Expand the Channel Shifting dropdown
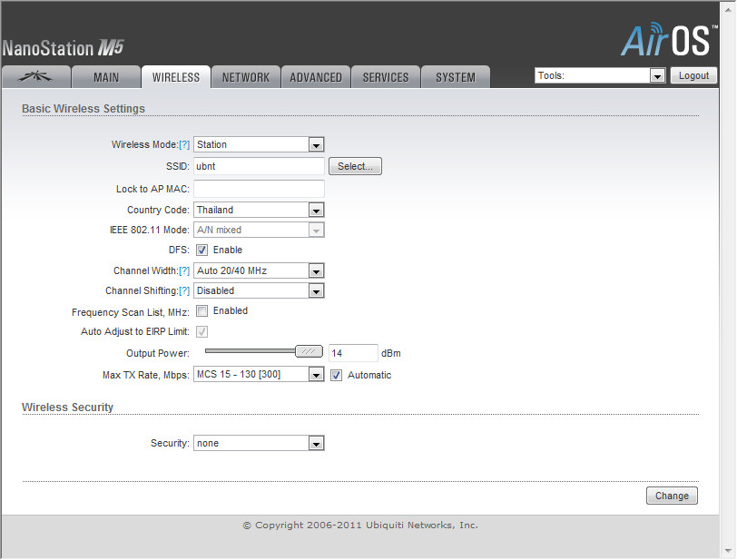This screenshot has width=737, height=560. [x=259, y=291]
